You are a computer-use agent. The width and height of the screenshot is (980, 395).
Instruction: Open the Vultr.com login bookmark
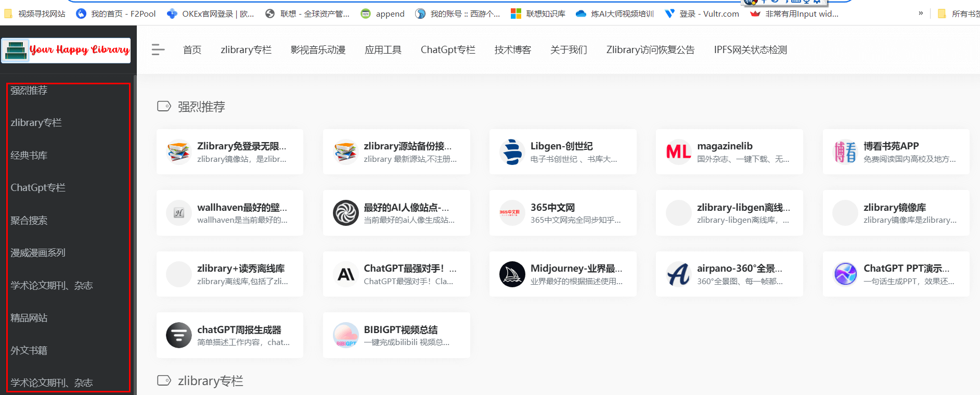(702, 14)
